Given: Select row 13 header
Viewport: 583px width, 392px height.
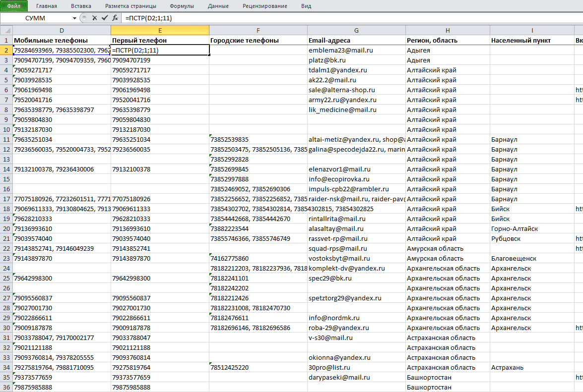Looking at the screenshot, I should coord(6,159).
